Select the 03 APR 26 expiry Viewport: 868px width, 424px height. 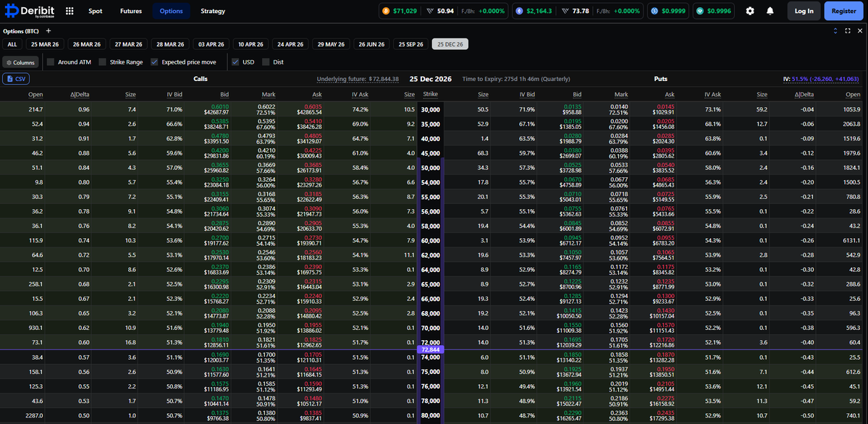(x=211, y=44)
